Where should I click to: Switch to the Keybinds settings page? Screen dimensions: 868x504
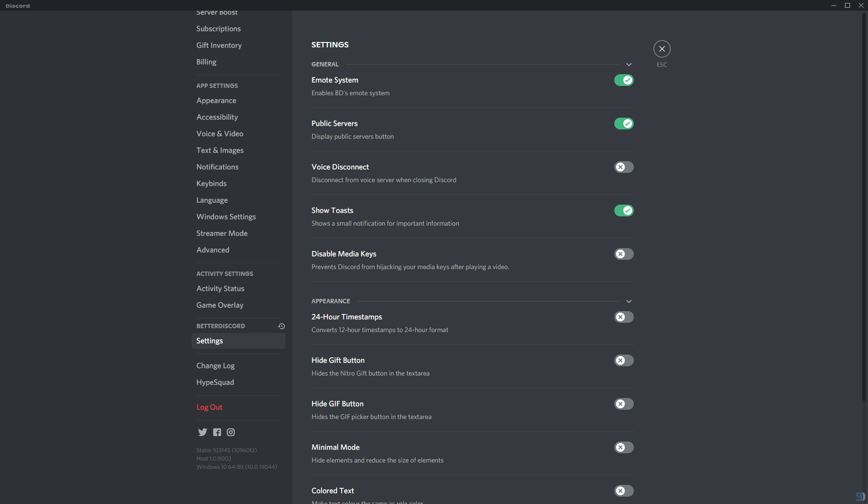point(211,183)
